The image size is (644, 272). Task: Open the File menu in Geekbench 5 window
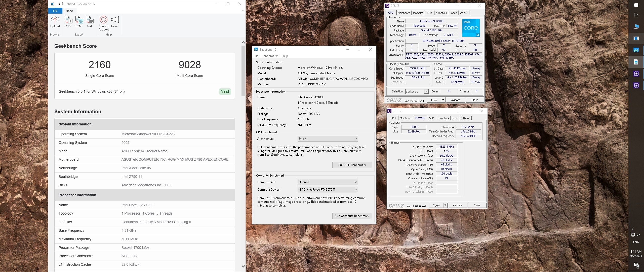tap(256, 56)
